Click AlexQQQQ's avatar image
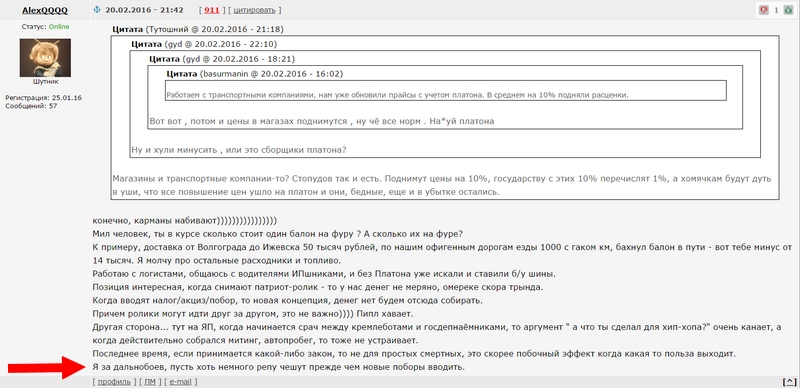 (45, 58)
